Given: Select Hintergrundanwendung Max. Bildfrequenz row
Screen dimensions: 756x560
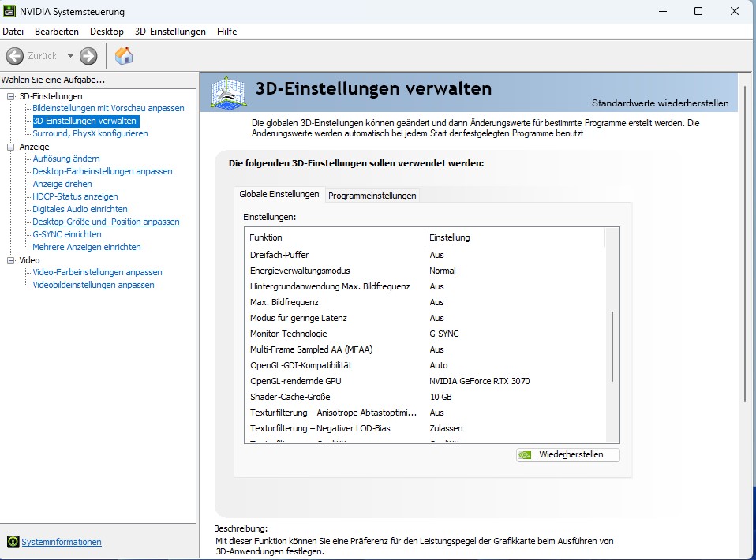Looking at the screenshot, I should pos(425,286).
